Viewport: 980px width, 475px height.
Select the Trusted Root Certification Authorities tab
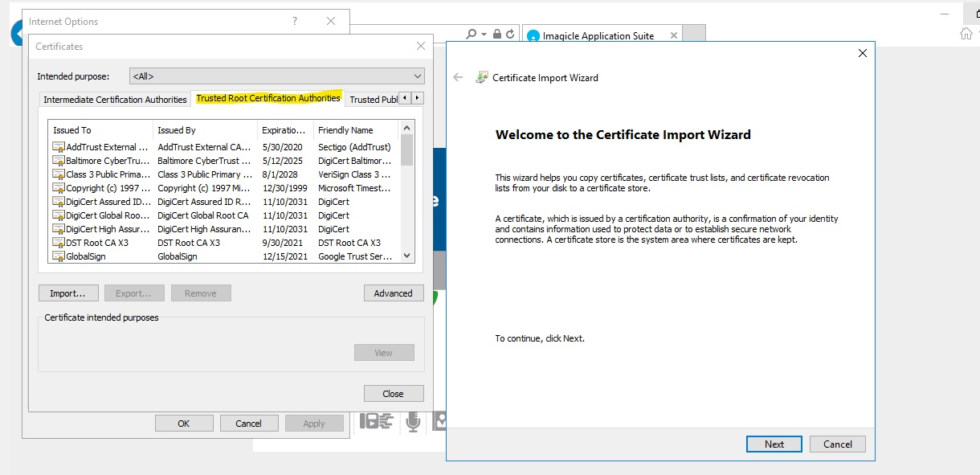(267, 99)
